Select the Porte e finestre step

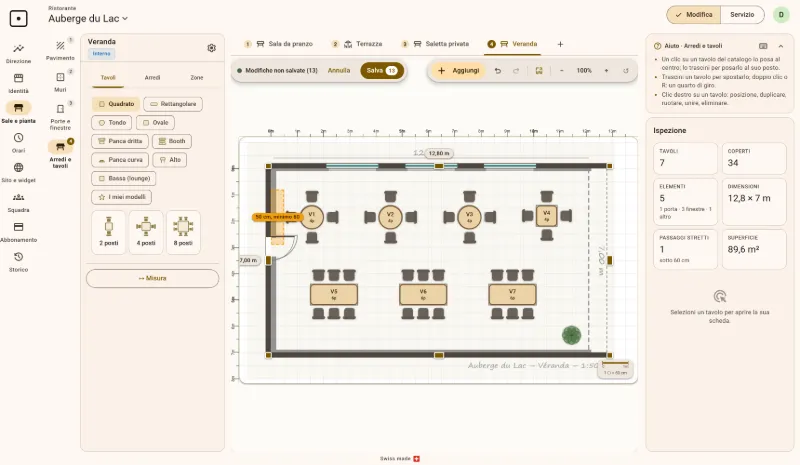pyautogui.click(x=60, y=116)
